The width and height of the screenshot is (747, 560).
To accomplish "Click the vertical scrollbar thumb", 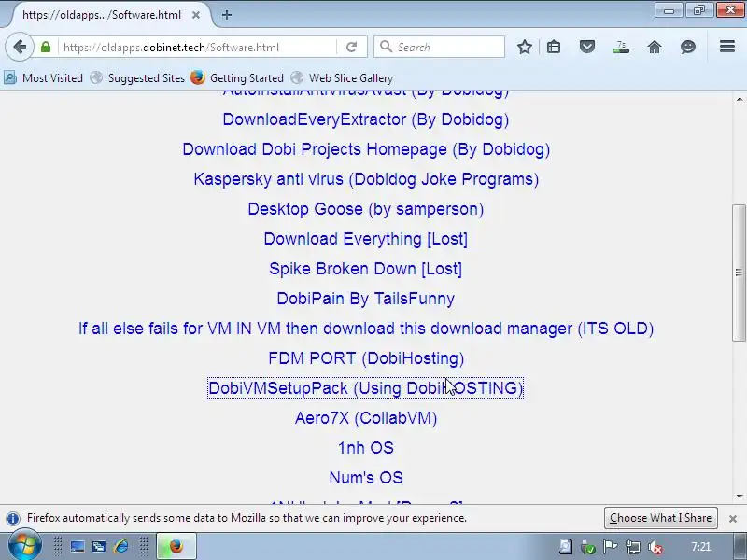I will click(740, 273).
